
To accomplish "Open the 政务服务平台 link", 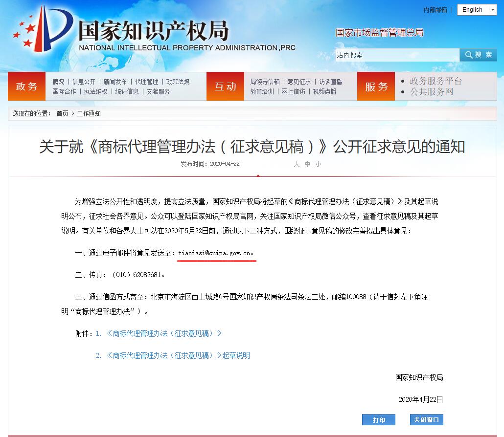I will click(436, 81).
